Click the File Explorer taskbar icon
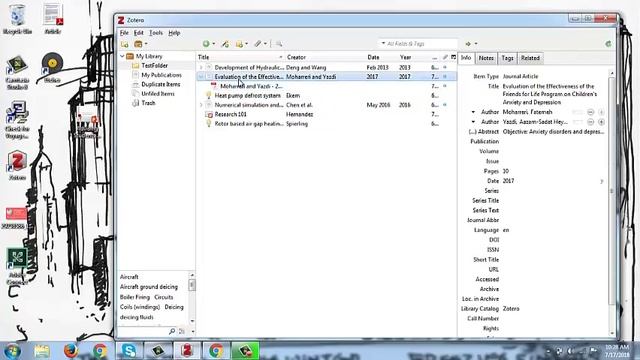The image size is (640, 360). (42, 351)
